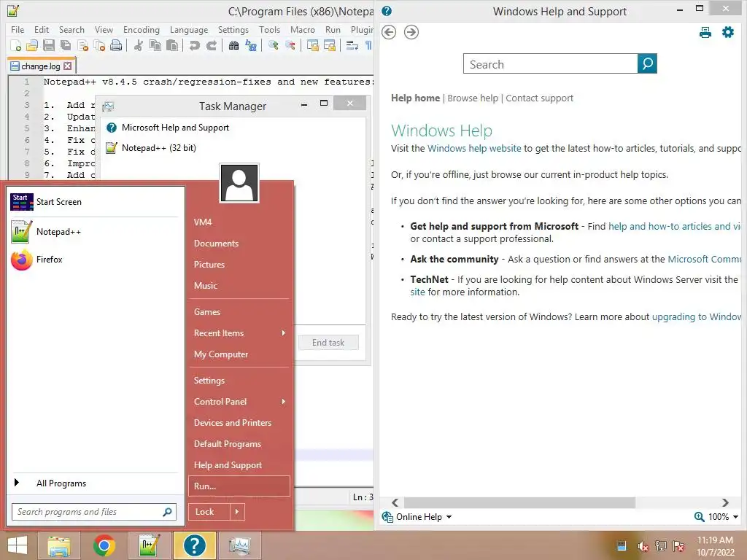Click Zoom In icon in Notepad++ toolbar

click(273, 46)
